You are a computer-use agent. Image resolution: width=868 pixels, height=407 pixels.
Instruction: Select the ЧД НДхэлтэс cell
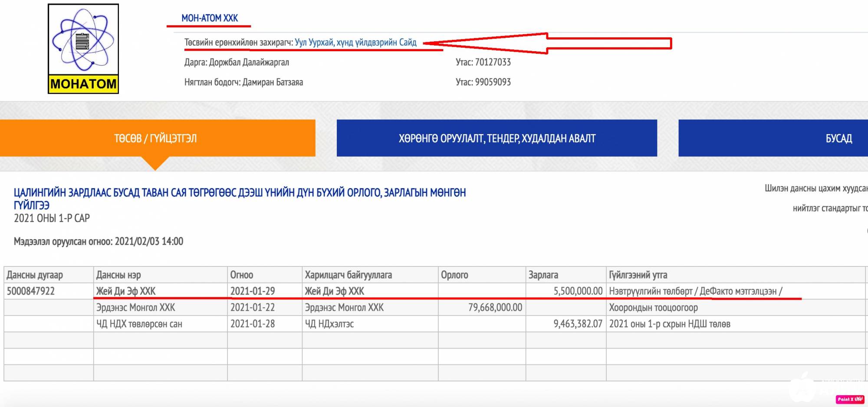pyautogui.click(x=370, y=324)
